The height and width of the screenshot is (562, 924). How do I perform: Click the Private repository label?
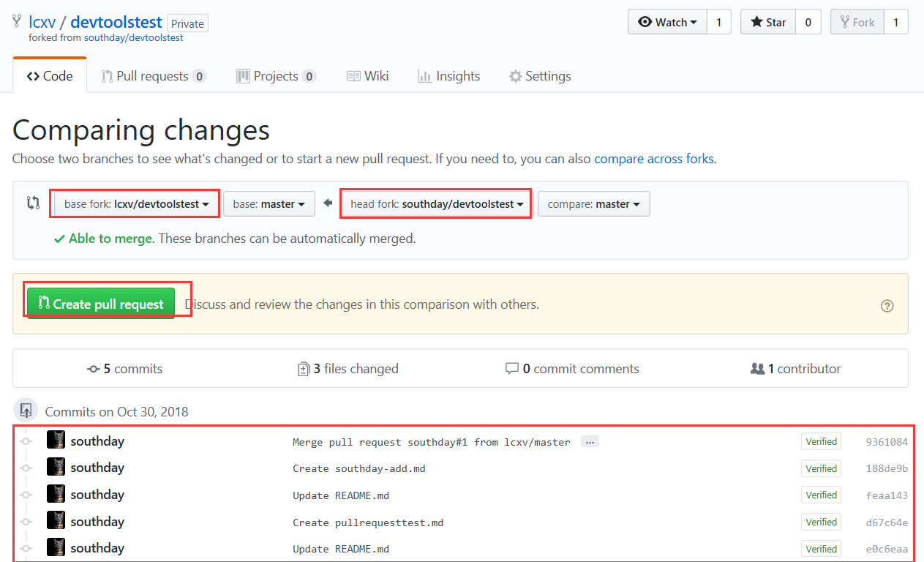point(187,23)
